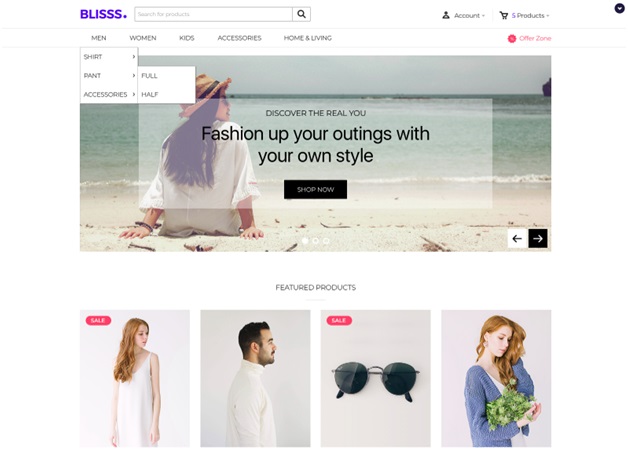The width and height of the screenshot is (628, 451).
Task: Open the WOMEN menu
Action: coord(143,38)
